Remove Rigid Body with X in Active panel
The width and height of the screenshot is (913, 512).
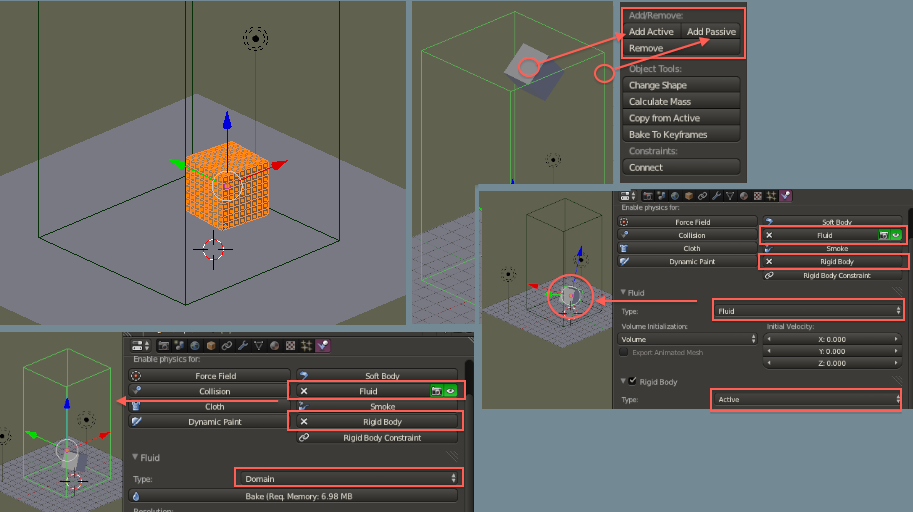click(769, 262)
